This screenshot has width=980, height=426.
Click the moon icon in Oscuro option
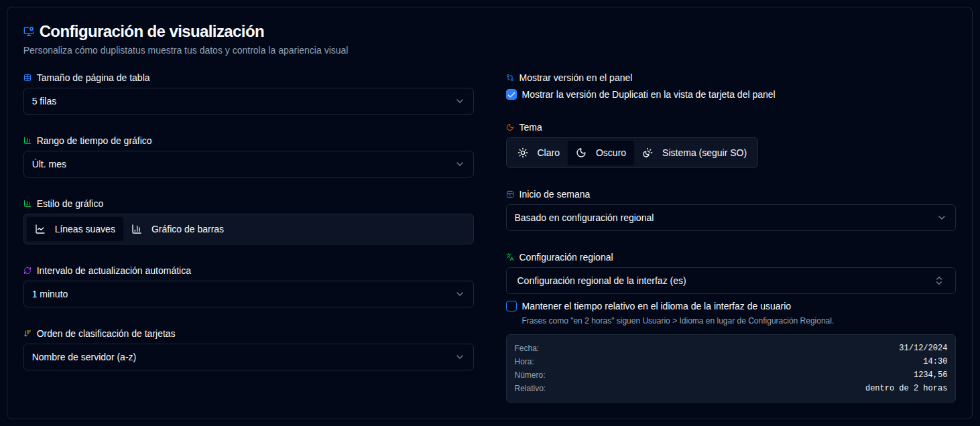(581, 153)
